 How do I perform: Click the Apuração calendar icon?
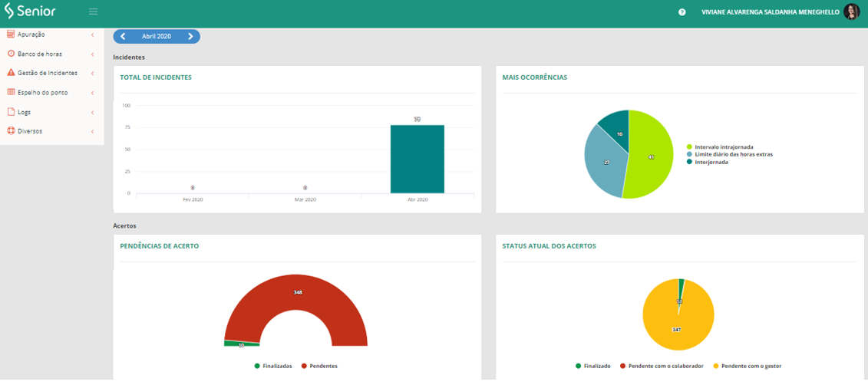click(x=11, y=35)
